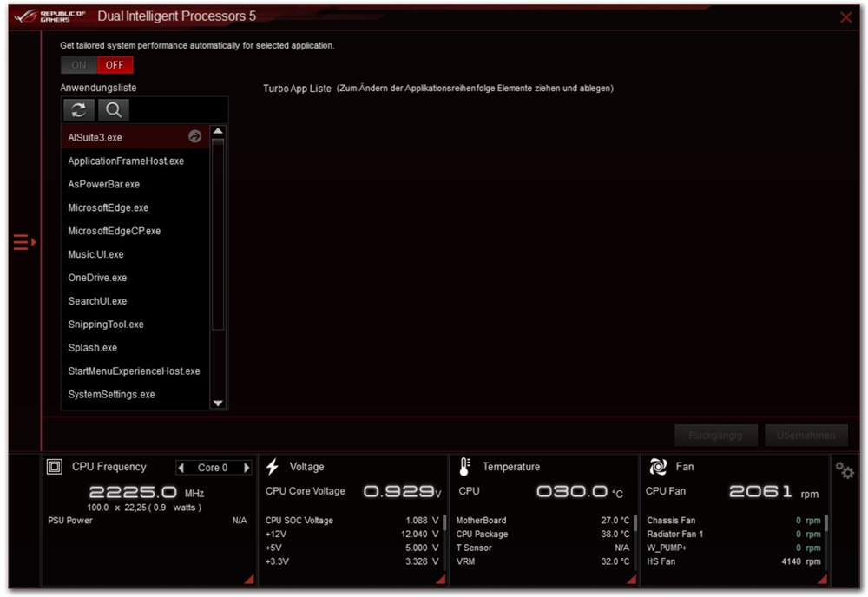Click application list scroll up arrow
This screenshot has width=868, height=597.
point(218,131)
